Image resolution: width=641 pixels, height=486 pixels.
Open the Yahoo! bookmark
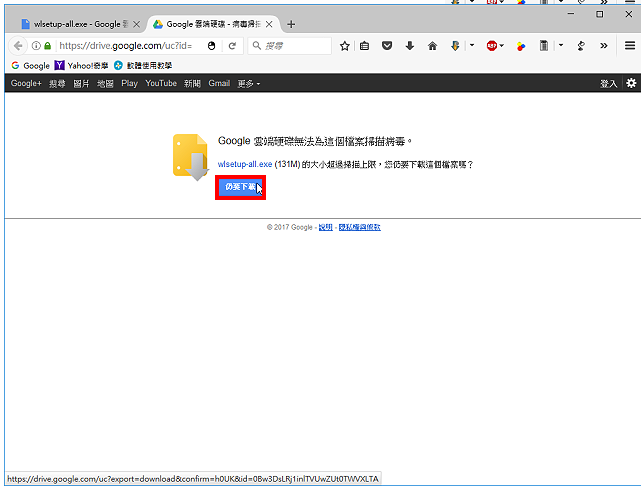tap(82, 65)
